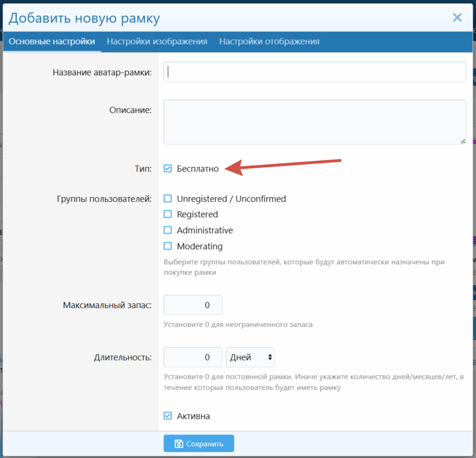Click the Добавить новую рамку dialog title
Image resolution: width=476 pixels, height=458 pixels.
(84, 18)
